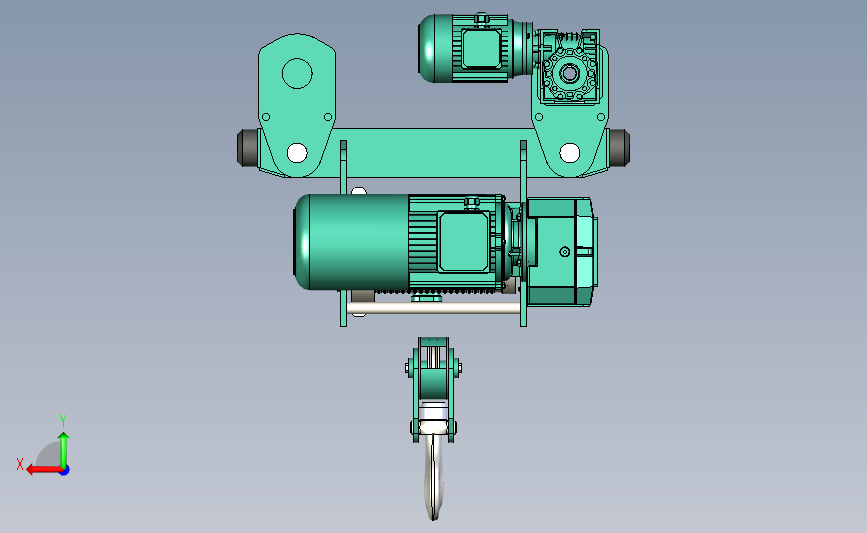Select the left black rubber buffer
The width and height of the screenshot is (867, 533).
pos(247,148)
